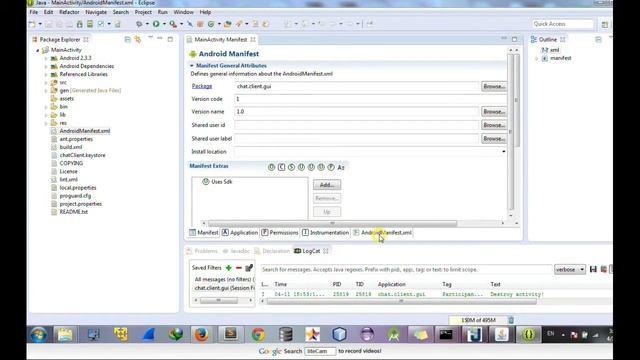Click the Package hyperlink label

click(202, 86)
